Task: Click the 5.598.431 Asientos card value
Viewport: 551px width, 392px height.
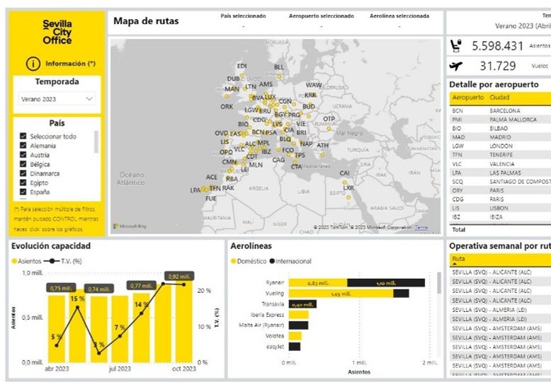Action: tap(498, 46)
